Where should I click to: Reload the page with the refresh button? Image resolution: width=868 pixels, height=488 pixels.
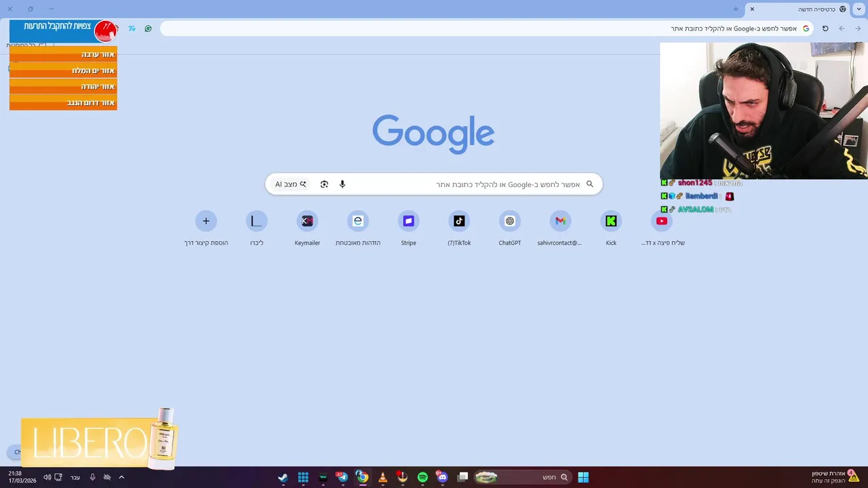[x=825, y=28]
